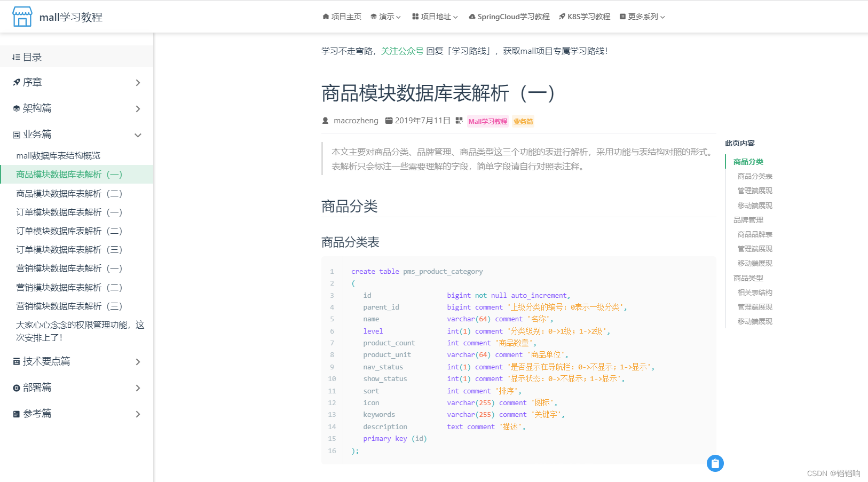Image resolution: width=868 pixels, height=482 pixels.
Task: Click the icon beside 业务篇
Action: (x=17, y=135)
